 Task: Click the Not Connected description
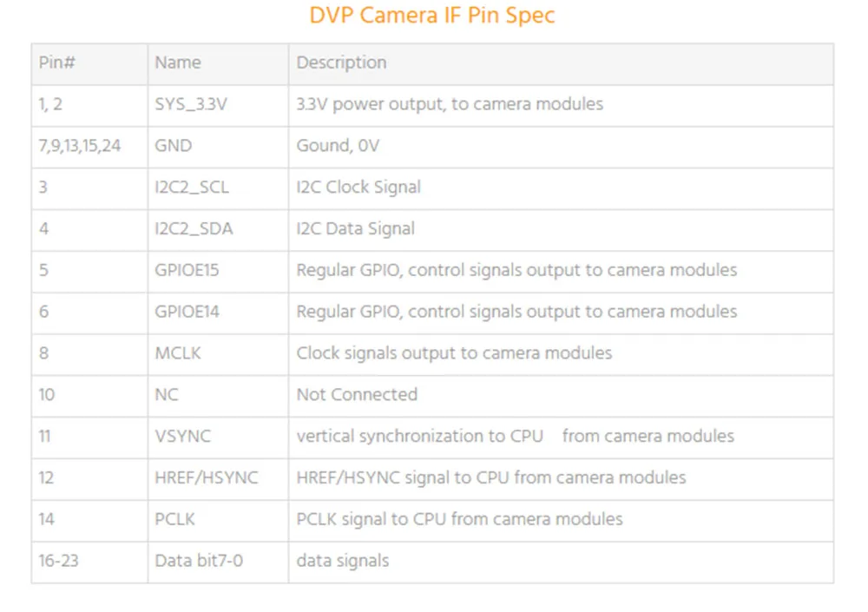pyautogui.click(x=357, y=395)
